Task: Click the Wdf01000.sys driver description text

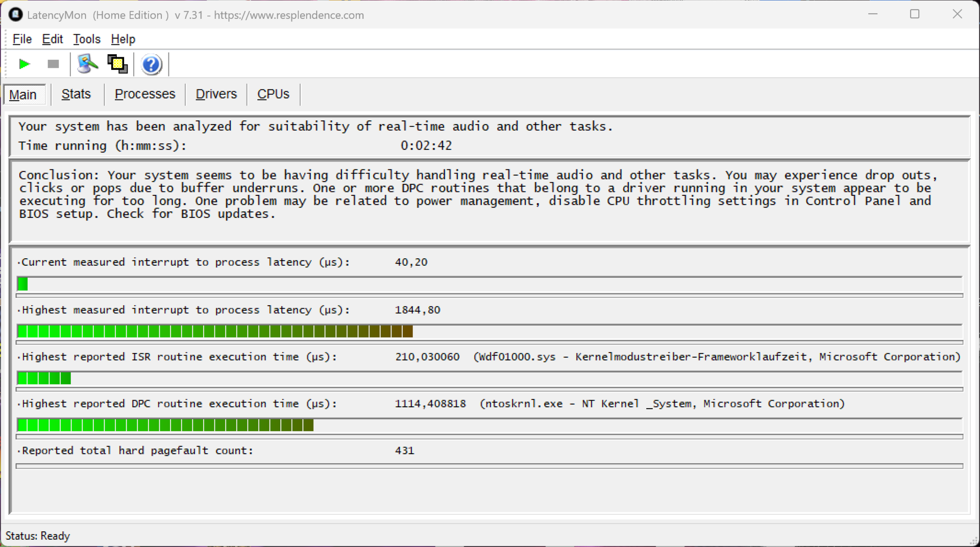Action: (x=717, y=357)
